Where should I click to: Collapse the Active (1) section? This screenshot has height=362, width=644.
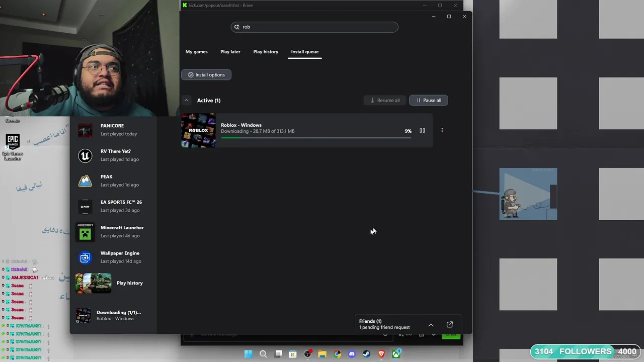coord(186,101)
